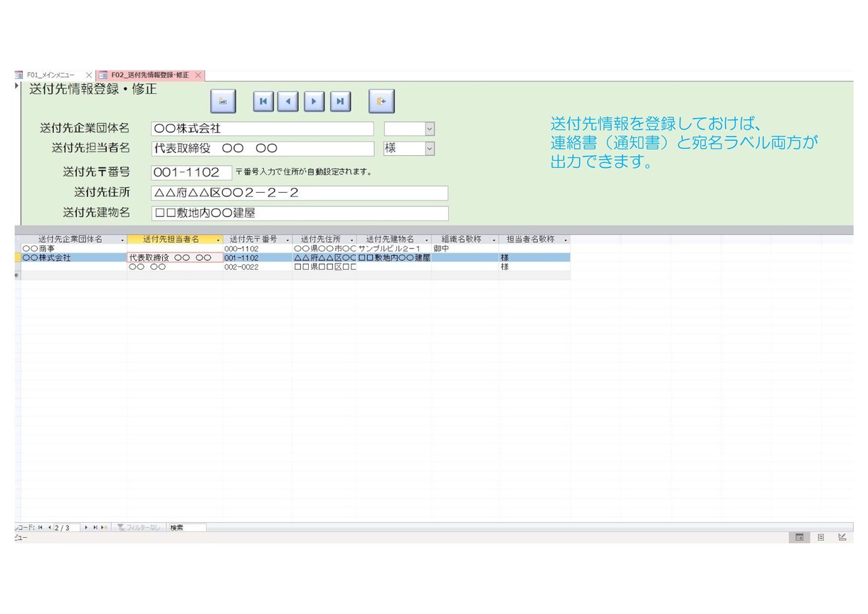Click the new record row selector marked with asterisk
The height and width of the screenshot is (614, 868).
18,275
